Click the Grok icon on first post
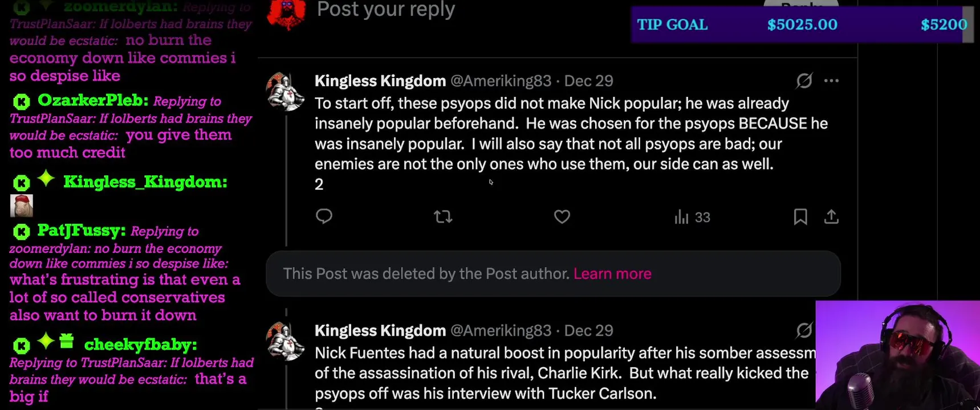This screenshot has width=980, height=410. [x=804, y=81]
